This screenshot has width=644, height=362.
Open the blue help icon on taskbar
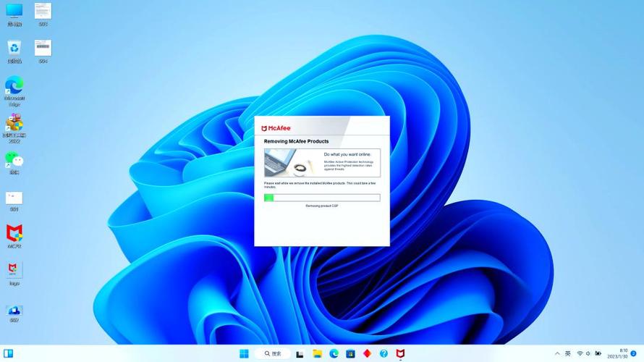coord(384,353)
